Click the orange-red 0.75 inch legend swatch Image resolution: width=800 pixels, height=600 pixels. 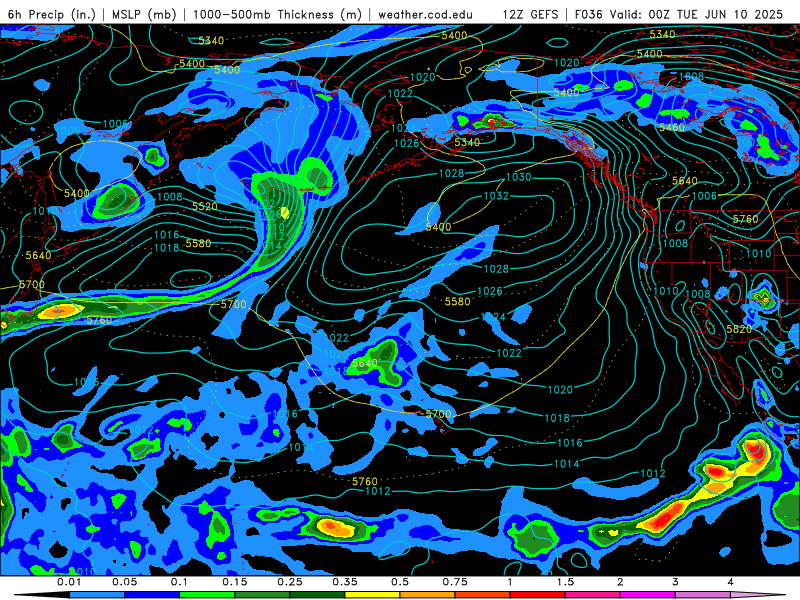tap(483, 595)
